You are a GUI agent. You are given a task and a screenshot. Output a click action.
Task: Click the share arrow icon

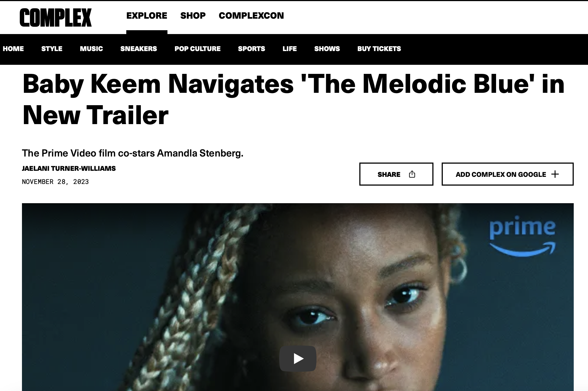[412, 174]
